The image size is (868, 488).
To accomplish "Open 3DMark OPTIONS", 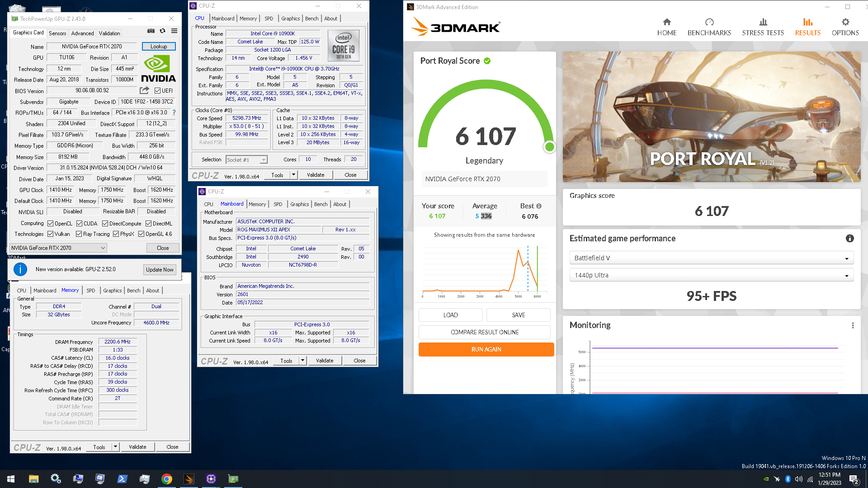I will [x=845, y=27].
